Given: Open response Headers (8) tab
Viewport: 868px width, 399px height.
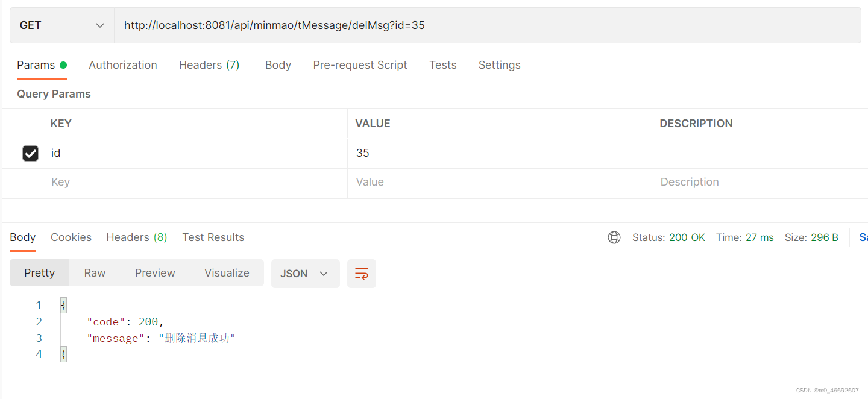Looking at the screenshot, I should tap(137, 237).
